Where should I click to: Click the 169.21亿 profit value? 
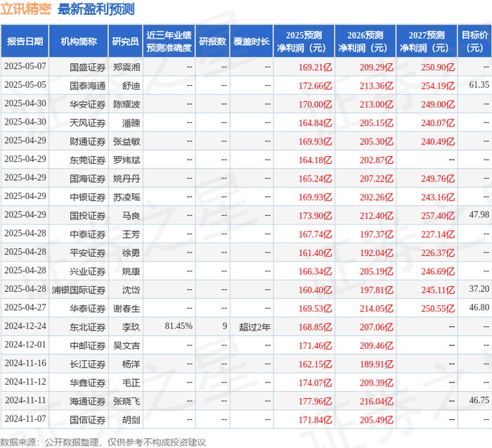[x=315, y=68]
